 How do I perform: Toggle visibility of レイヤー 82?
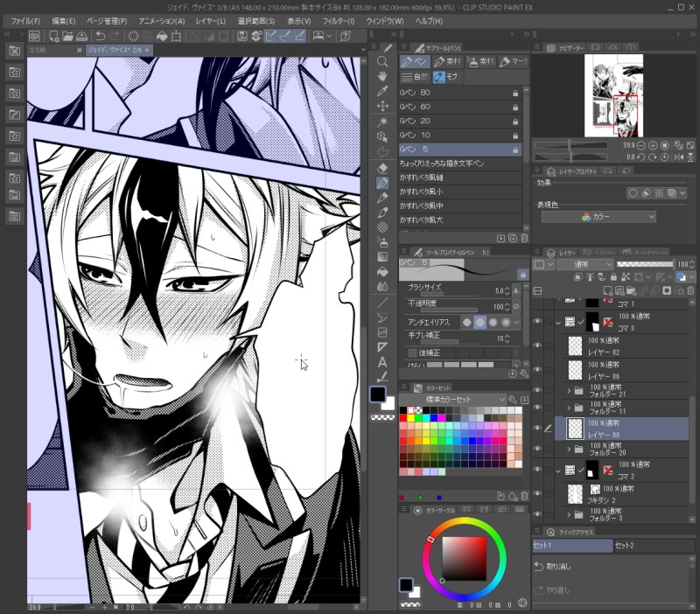pos(537,345)
